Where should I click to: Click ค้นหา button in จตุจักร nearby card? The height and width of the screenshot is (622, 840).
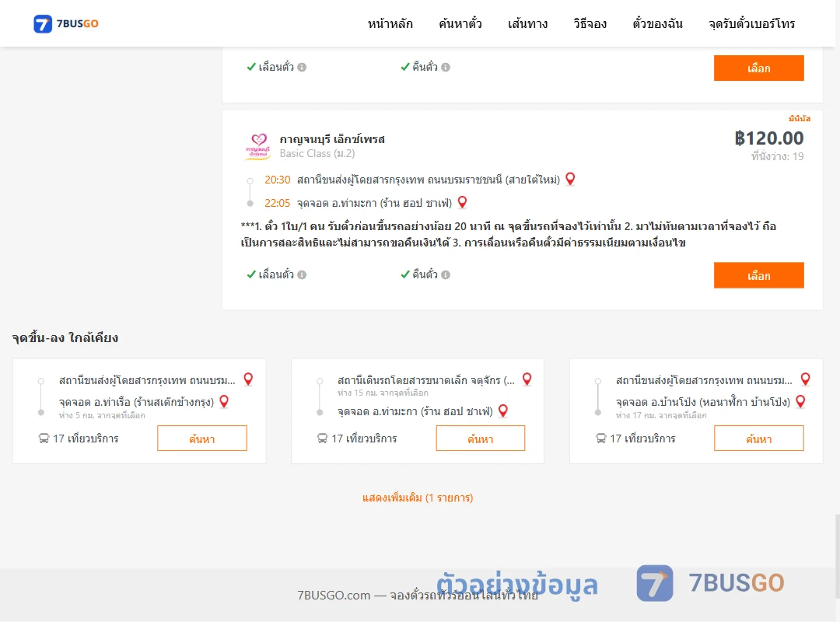pyautogui.click(x=481, y=439)
